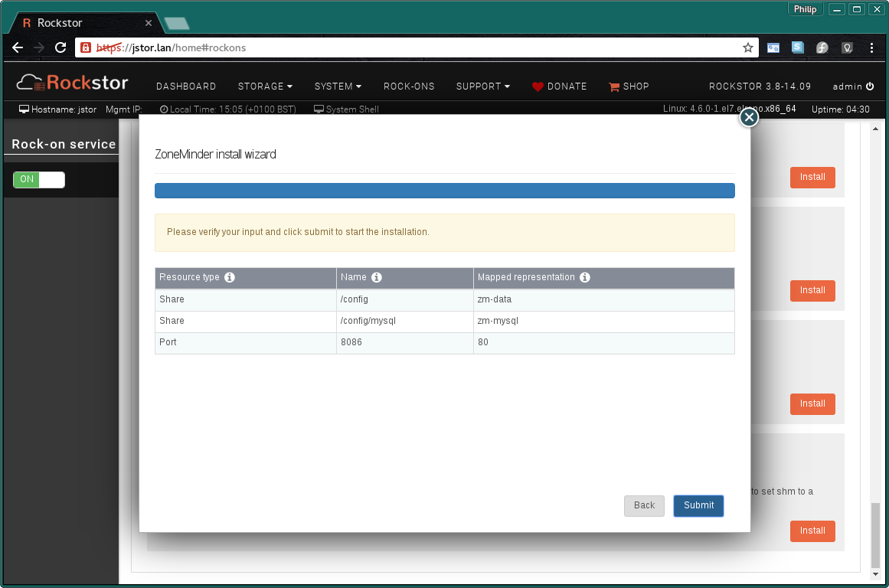Log out using admin power icon
Viewport: 889px width, 588px height.
point(870,87)
